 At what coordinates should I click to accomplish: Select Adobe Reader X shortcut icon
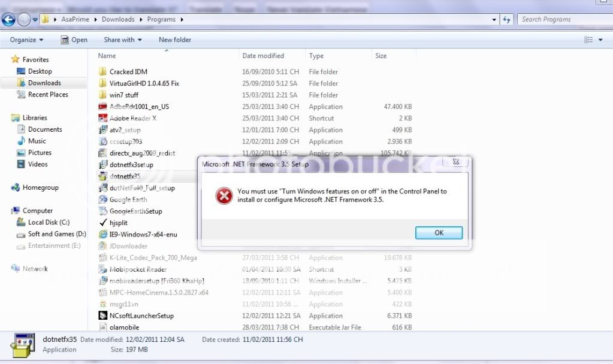[102, 118]
